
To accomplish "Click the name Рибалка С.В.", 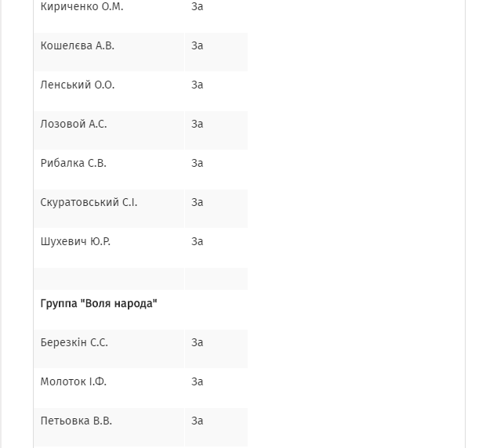I will click(74, 164).
